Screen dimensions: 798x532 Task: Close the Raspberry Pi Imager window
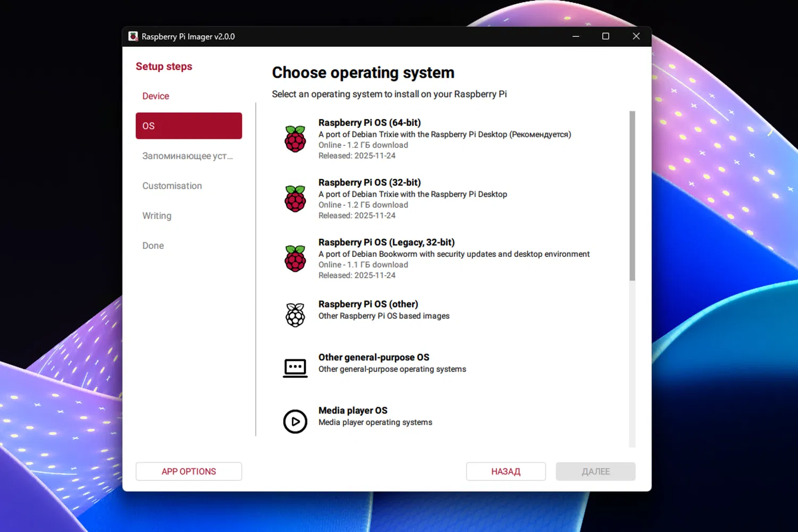point(636,36)
